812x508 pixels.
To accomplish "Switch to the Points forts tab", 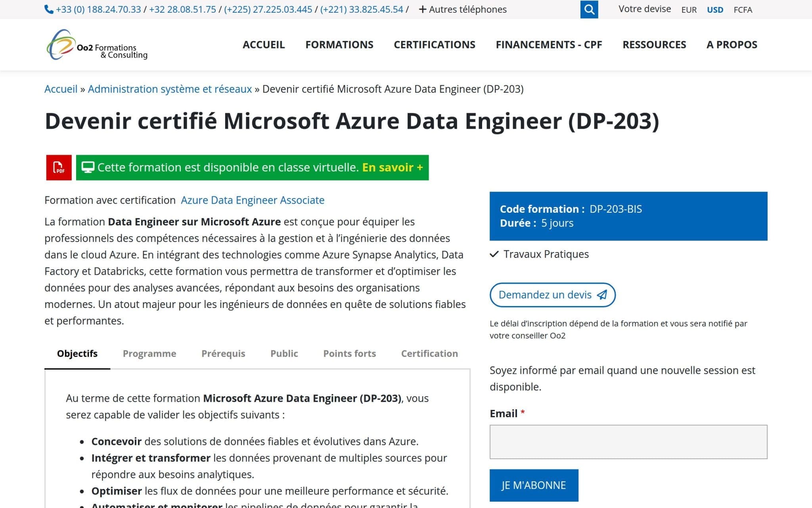I will (x=350, y=354).
